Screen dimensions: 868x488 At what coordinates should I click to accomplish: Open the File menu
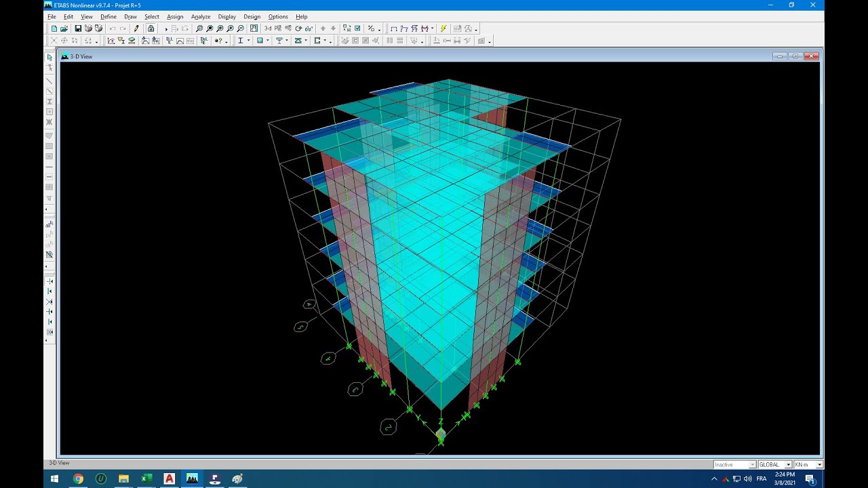pyautogui.click(x=52, y=16)
